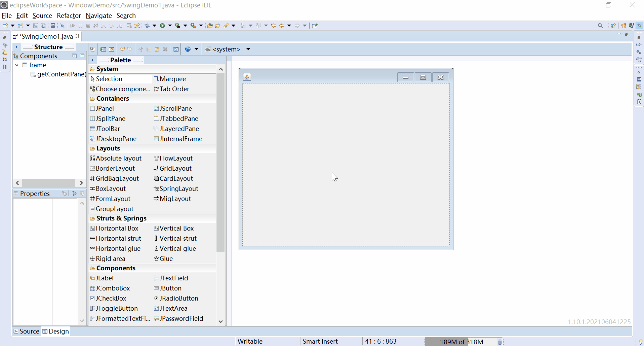This screenshot has width=644, height=346.
Task: Click the Redo arrow in designer toolbar
Action: coord(130,49)
